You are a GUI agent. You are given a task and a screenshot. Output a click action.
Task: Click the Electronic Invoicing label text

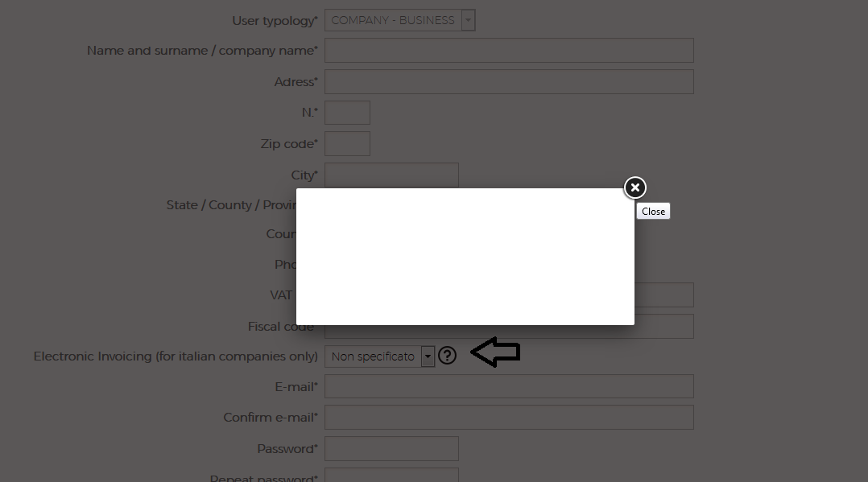click(x=176, y=356)
